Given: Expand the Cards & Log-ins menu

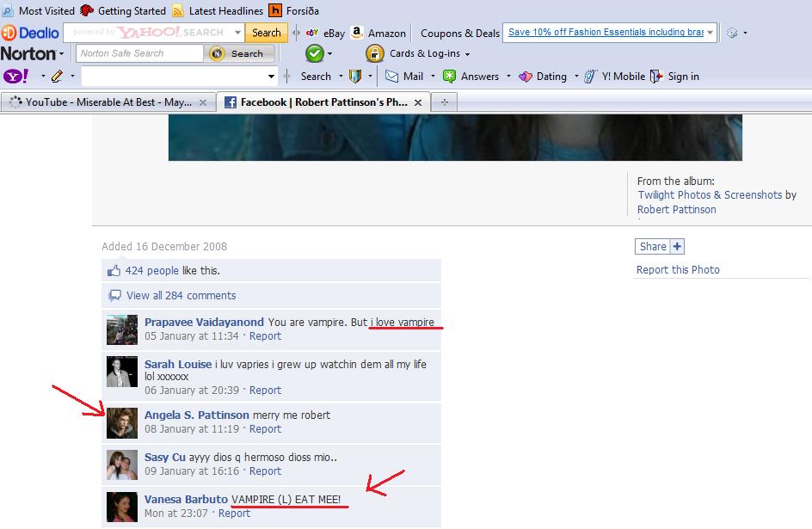Looking at the screenshot, I should coord(429,54).
